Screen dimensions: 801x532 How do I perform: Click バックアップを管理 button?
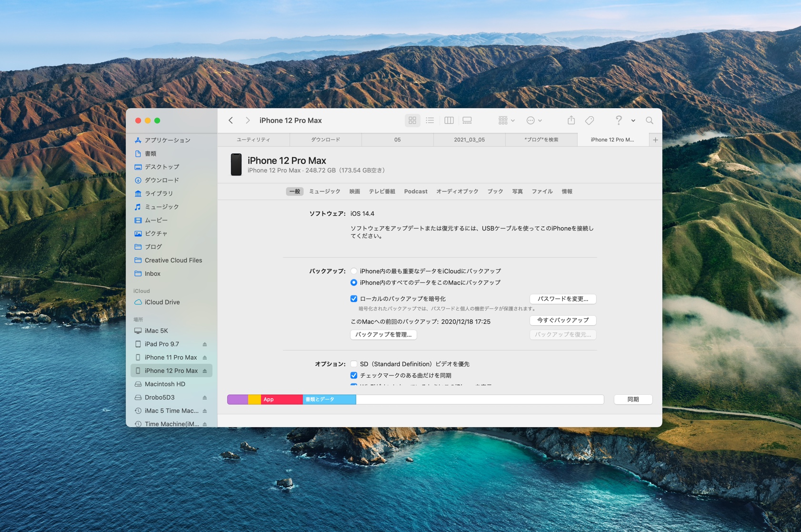pos(383,334)
